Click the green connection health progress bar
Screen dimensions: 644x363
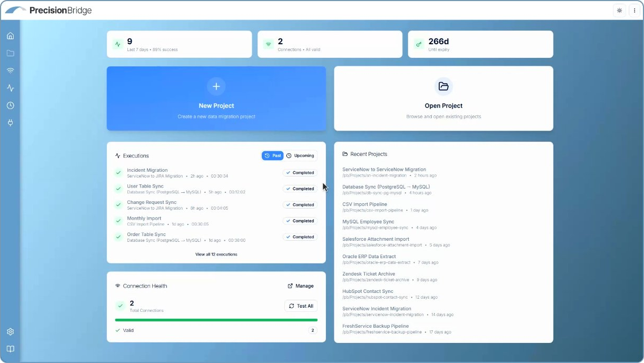tap(216, 320)
